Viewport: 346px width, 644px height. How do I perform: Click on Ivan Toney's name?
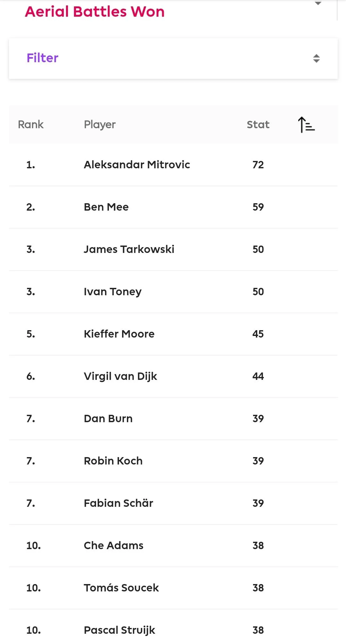pos(112,292)
